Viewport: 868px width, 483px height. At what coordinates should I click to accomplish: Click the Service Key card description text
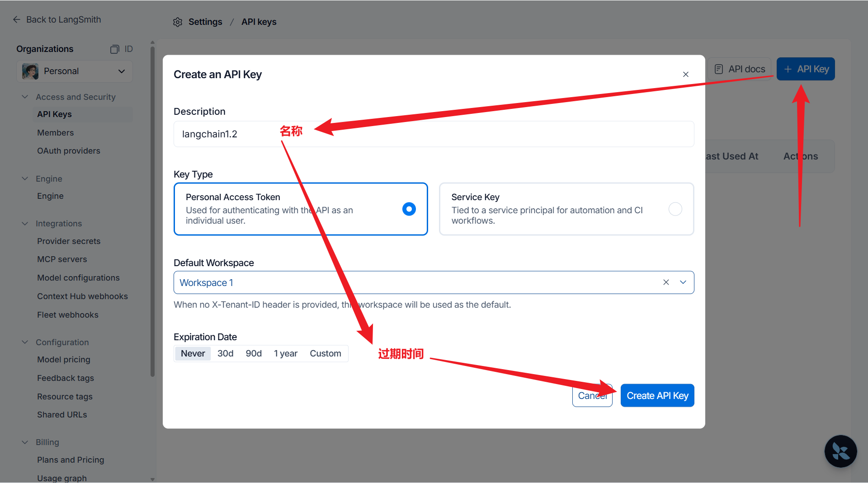[x=547, y=216]
